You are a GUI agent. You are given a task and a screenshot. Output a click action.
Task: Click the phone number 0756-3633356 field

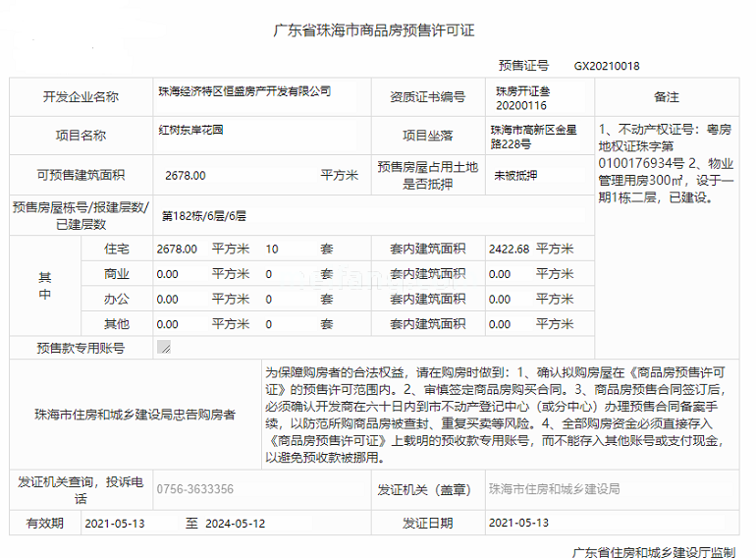[x=194, y=489]
